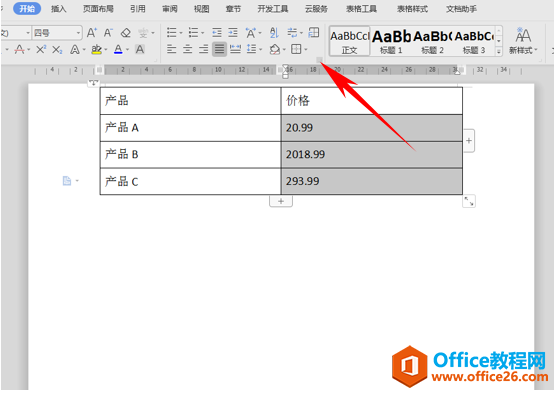Apply superscript formatting
The image size is (555, 394).
(41, 50)
